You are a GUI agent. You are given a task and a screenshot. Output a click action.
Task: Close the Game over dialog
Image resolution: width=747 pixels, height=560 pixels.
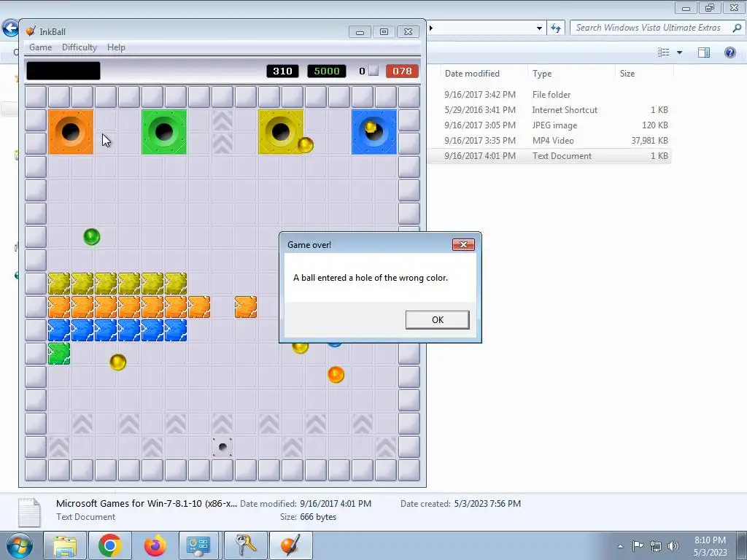[x=463, y=245]
